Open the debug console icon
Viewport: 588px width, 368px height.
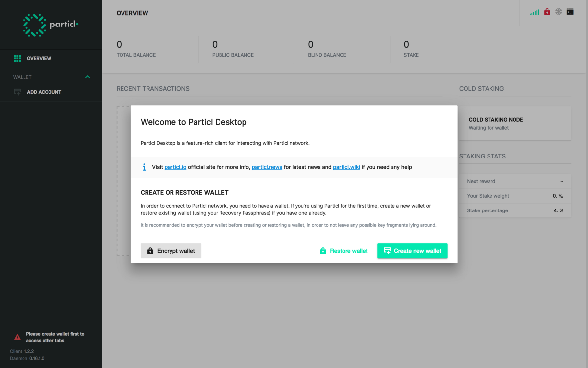[570, 12]
